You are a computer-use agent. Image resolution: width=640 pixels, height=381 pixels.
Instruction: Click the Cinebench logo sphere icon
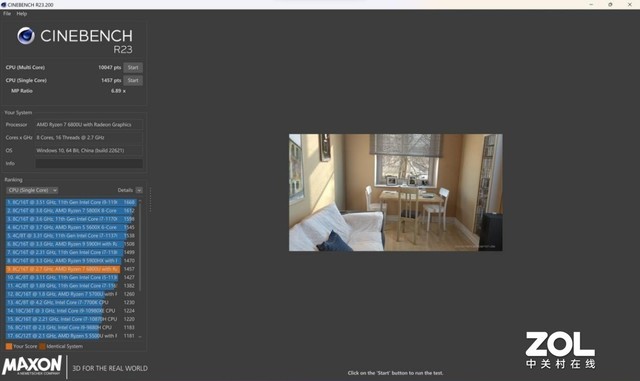pyautogui.click(x=26, y=36)
